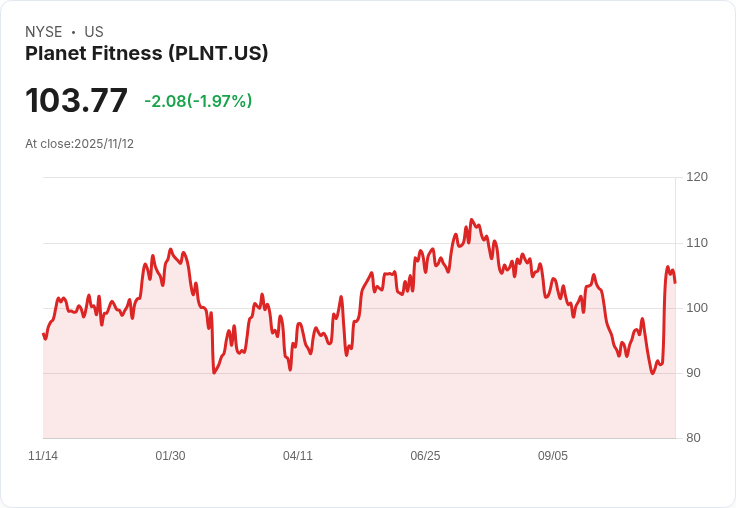
Task: Select the 120 y-axis price label
Action: pos(697,177)
